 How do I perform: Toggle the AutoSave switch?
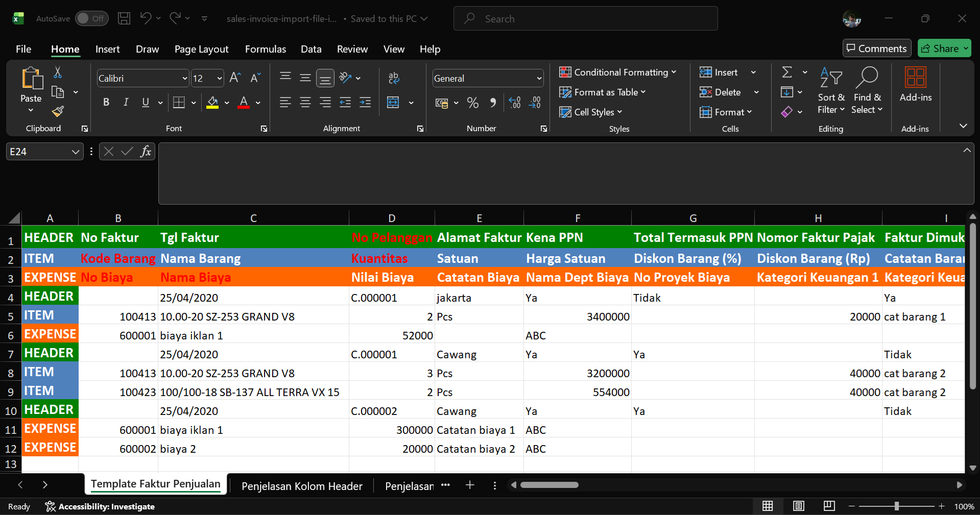tap(91, 18)
